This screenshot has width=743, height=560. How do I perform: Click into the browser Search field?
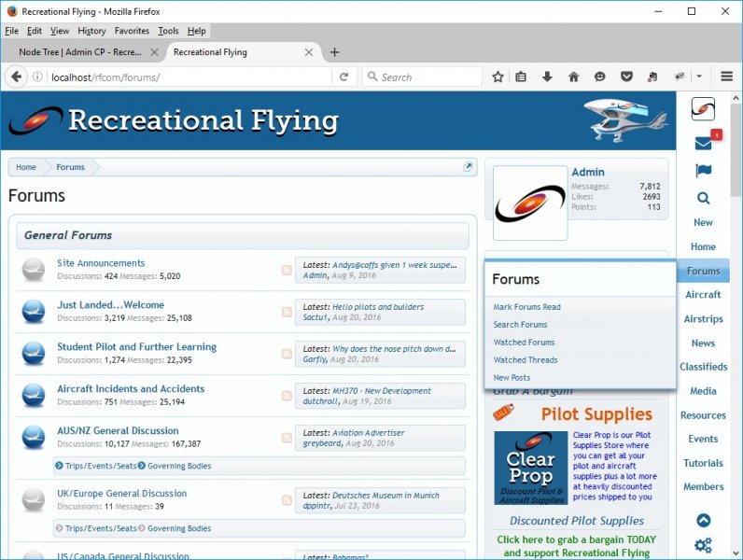click(422, 77)
